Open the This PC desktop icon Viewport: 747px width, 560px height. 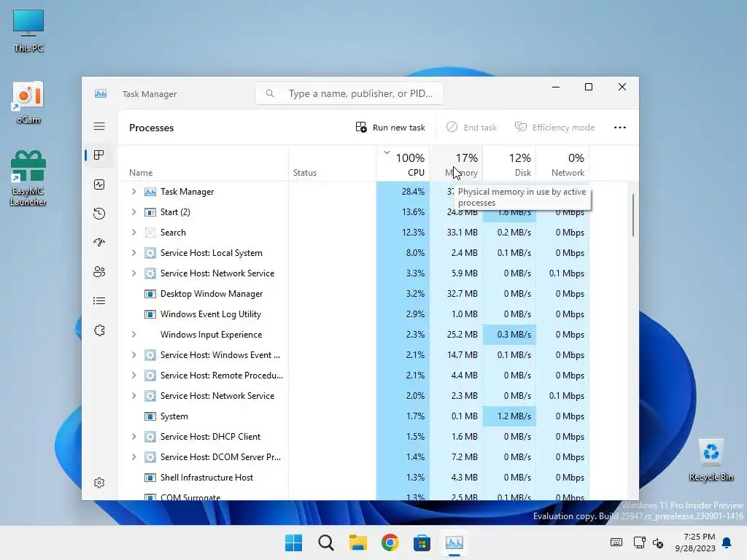point(28,30)
